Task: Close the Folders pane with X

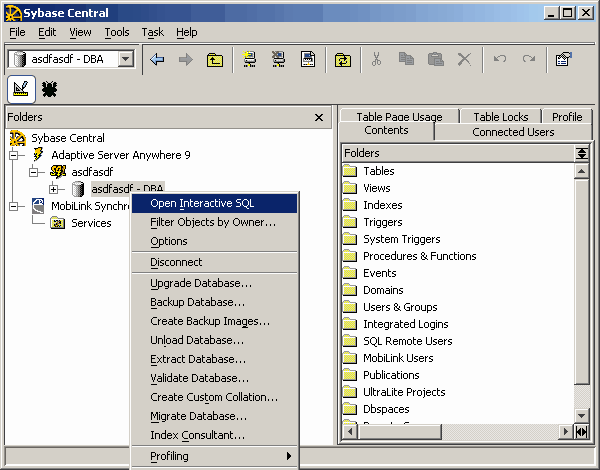Action: (x=319, y=118)
